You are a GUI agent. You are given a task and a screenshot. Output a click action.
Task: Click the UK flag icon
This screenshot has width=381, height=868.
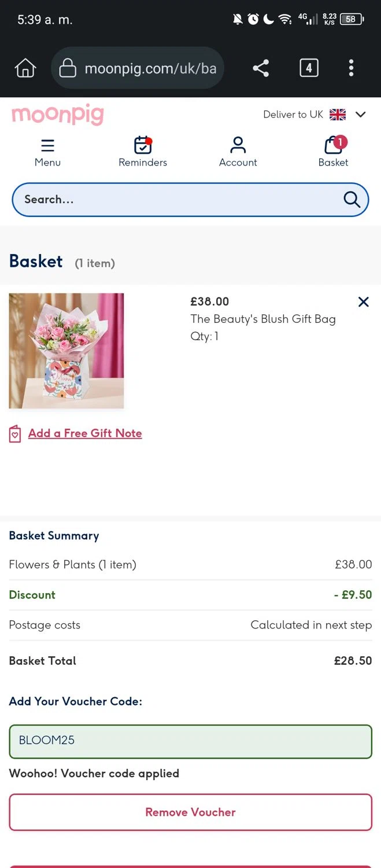point(338,115)
